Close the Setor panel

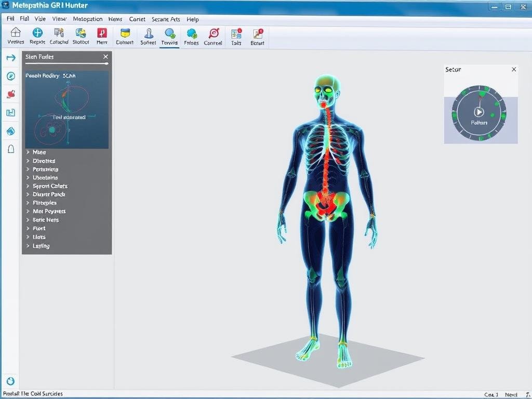(514, 69)
